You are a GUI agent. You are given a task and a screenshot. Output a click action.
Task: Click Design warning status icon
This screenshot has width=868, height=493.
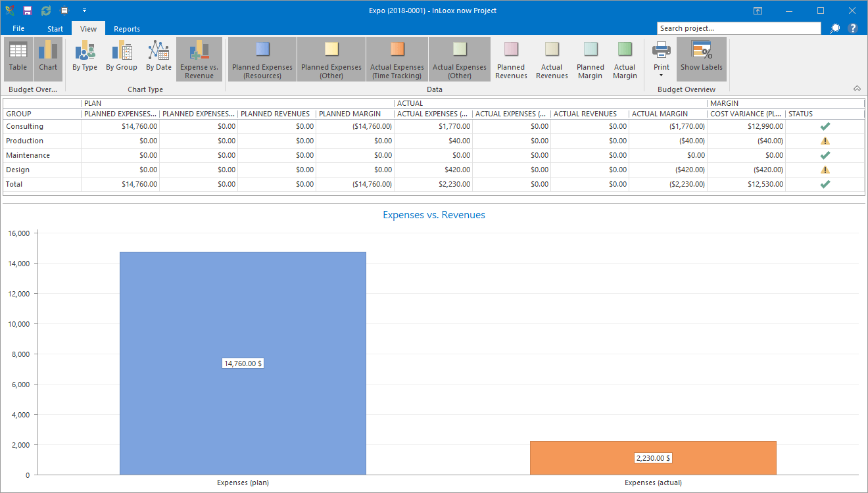click(x=825, y=170)
